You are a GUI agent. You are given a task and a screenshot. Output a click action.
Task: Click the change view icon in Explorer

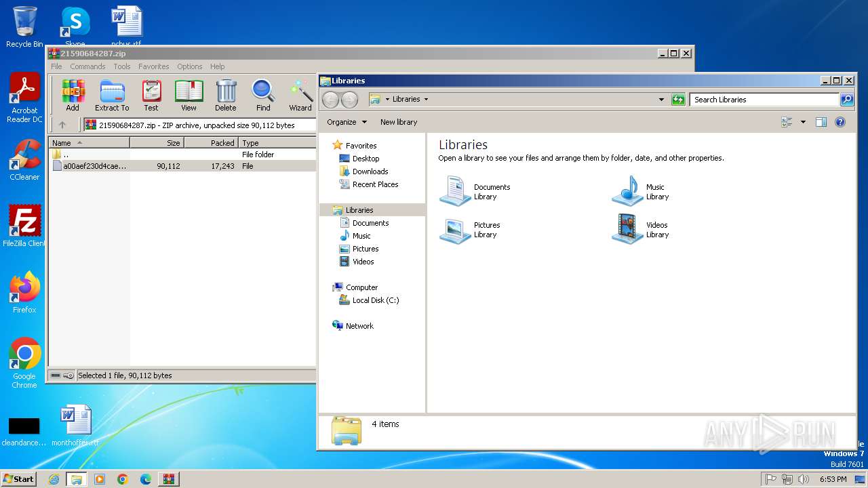point(787,122)
